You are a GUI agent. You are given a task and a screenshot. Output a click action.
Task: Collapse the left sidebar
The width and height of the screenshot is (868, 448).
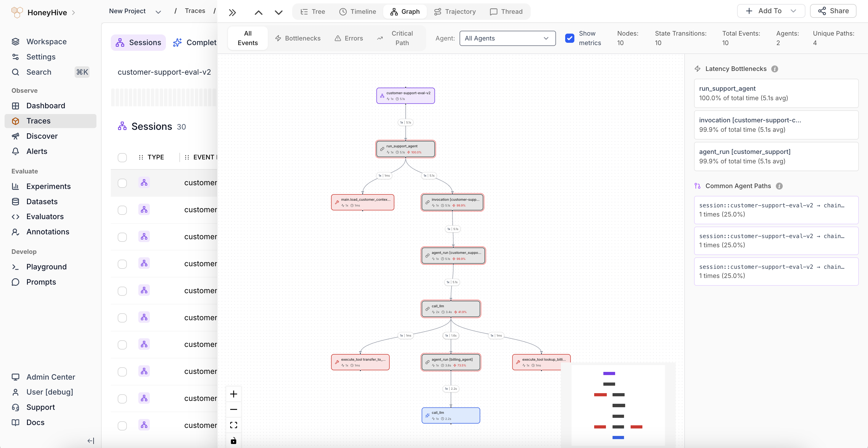click(x=91, y=441)
